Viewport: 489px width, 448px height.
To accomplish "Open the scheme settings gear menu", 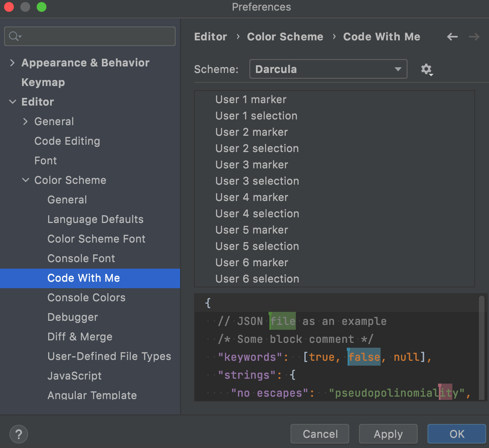I will click(427, 69).
